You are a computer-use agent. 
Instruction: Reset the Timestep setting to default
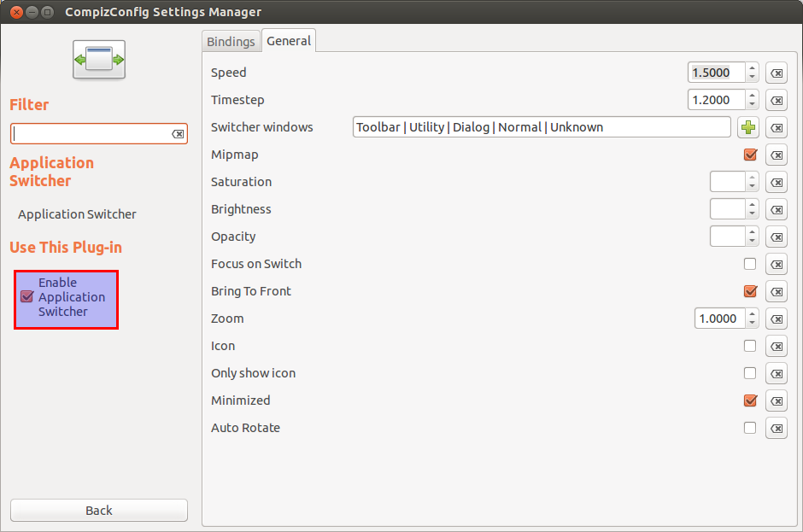pyautogui.click(x=777, y=101)
